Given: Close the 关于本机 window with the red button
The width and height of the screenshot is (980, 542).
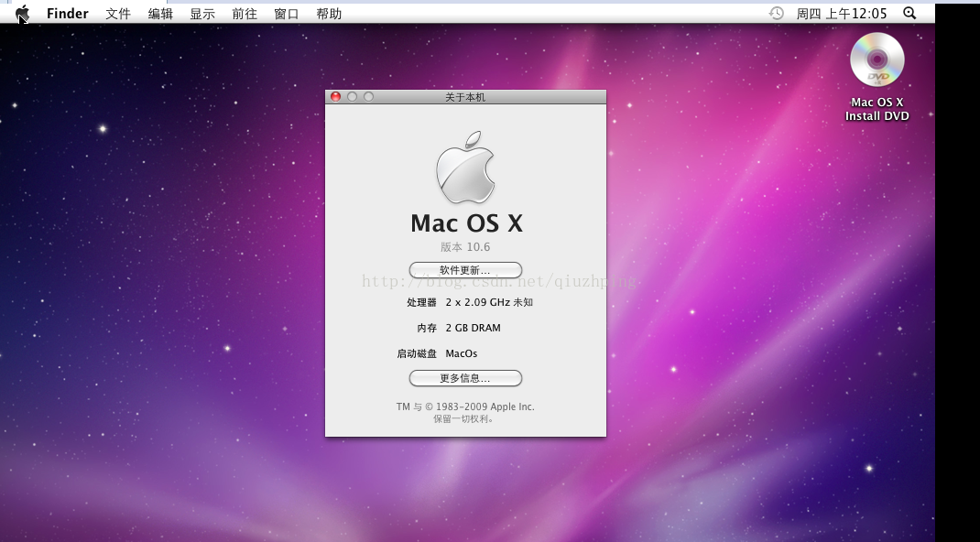Looking at the screenshot, I should [336, 97].
